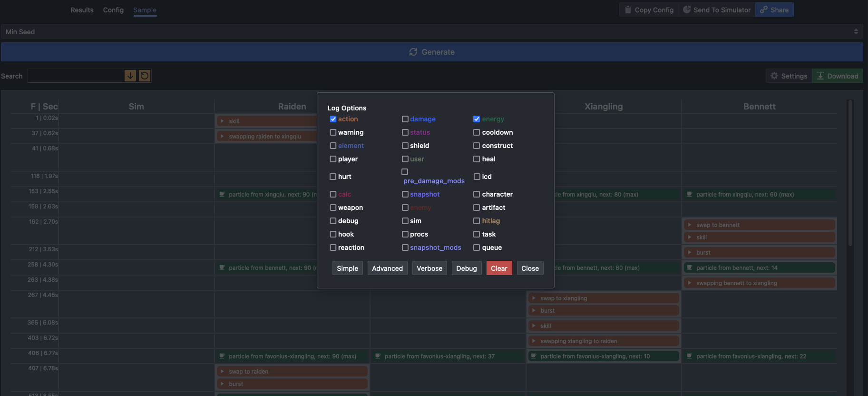
Task: Focus the Search input field
Action: [76, 76]
